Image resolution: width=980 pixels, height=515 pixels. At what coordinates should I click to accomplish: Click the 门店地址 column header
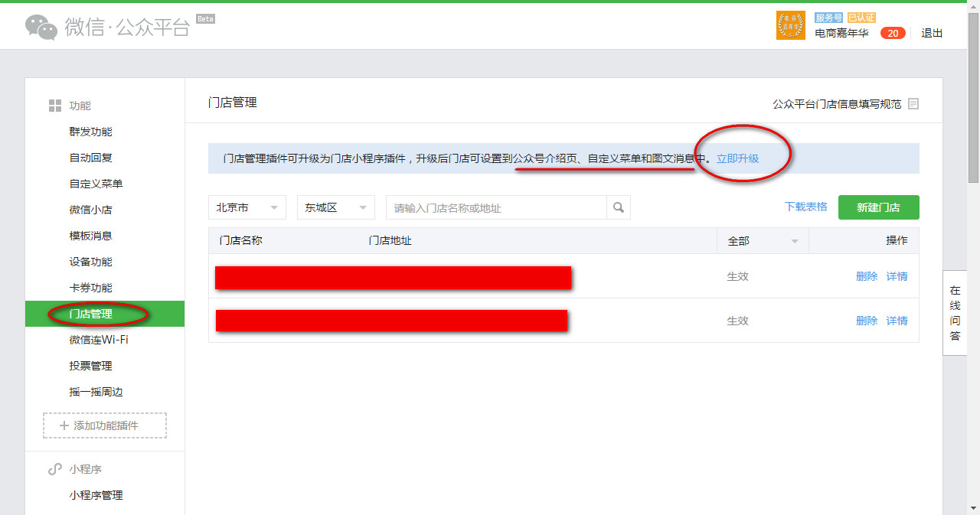[x=390, y=240]
